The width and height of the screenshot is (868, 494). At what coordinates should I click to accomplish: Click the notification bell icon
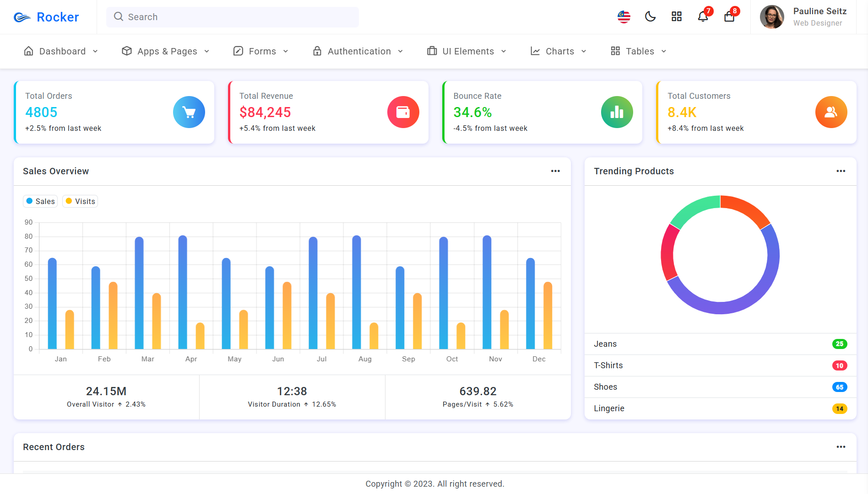click(703, 17)
